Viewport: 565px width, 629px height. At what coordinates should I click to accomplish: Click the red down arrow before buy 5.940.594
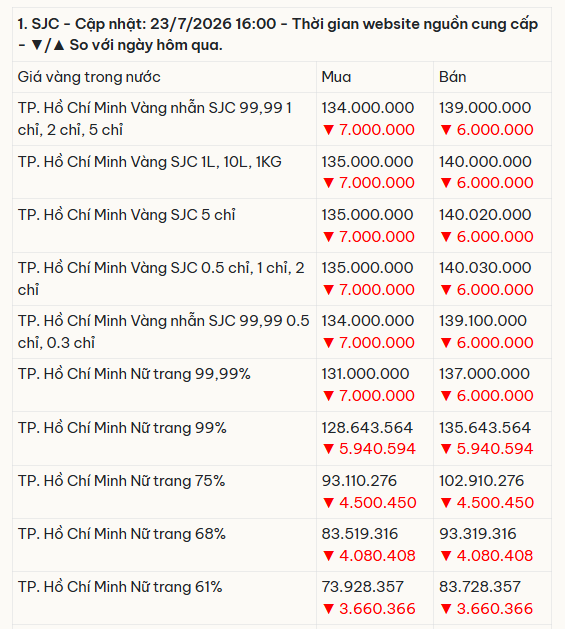[329, 449]
